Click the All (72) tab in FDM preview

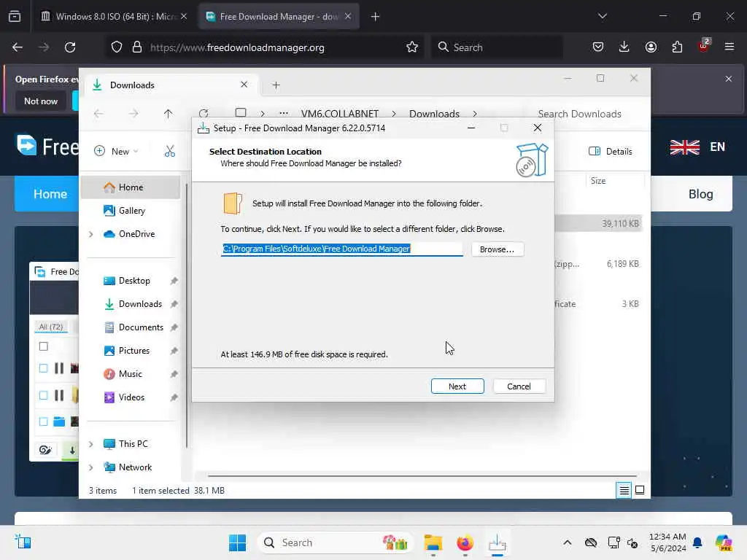[51, 327]
